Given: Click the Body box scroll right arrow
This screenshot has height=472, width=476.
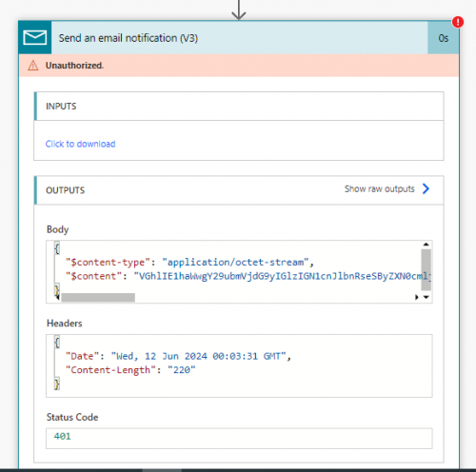Looking at the screenshot, I should [x=417, y=297].
